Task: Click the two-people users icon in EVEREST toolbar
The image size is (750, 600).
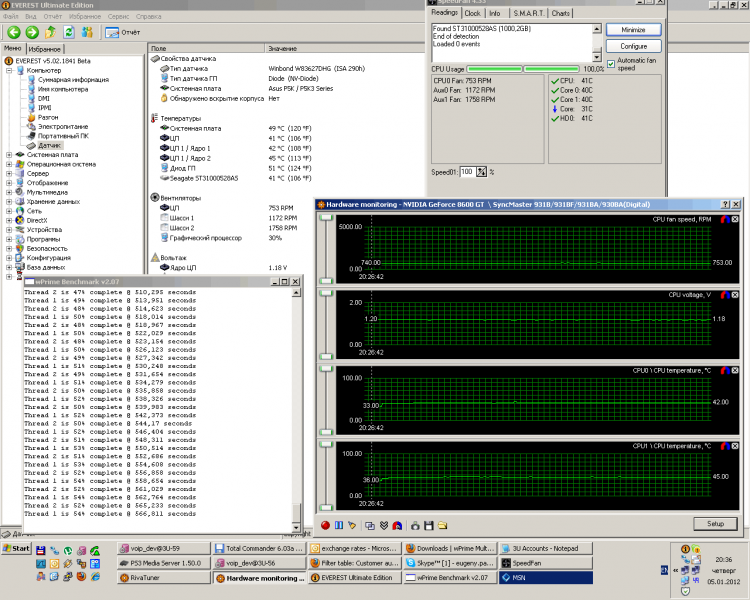Action: pyautogui.click(x=87, y=32)
